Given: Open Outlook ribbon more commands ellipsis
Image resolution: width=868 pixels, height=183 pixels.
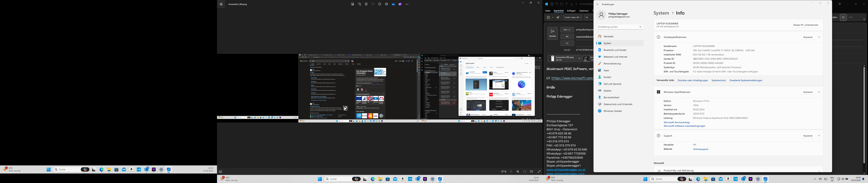Looking at the screenshot, I should click(x=851, y=17).
